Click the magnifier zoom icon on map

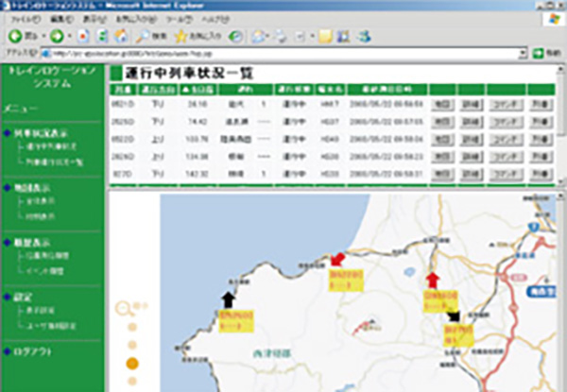click(x=123, y=306)
